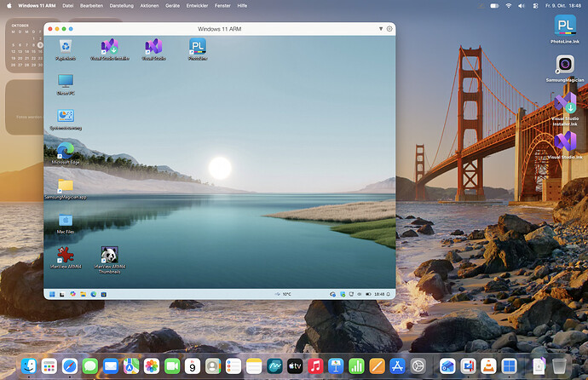The image size is (588, 380).
Task: Open Keynote in the Dock
Action: tap(336, 366)
